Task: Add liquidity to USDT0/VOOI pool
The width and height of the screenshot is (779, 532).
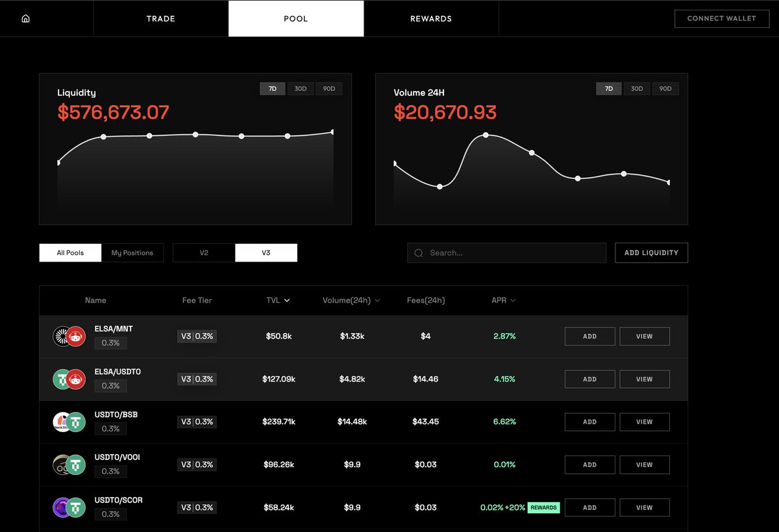Action: (589, 465)
